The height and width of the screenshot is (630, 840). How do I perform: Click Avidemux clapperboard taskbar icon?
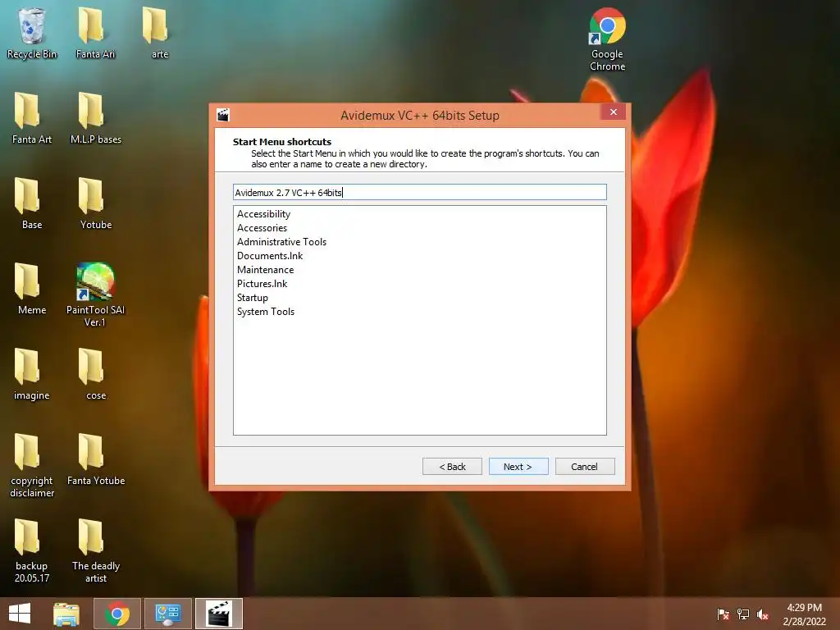tap(219, 614)
